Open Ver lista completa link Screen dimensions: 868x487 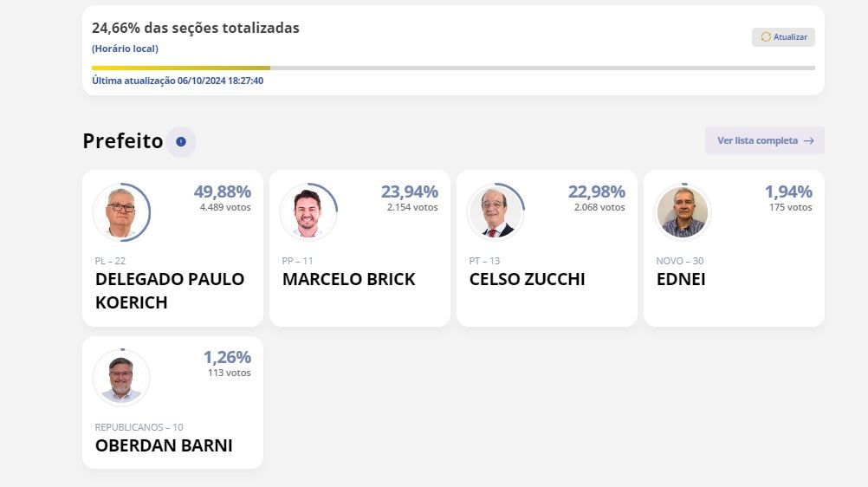click(x=765, y=140)
